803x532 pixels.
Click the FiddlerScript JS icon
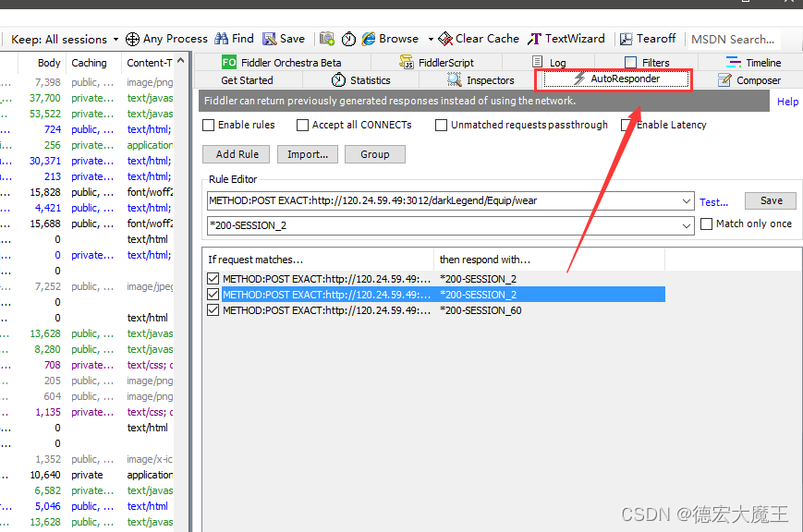[406, 63]
